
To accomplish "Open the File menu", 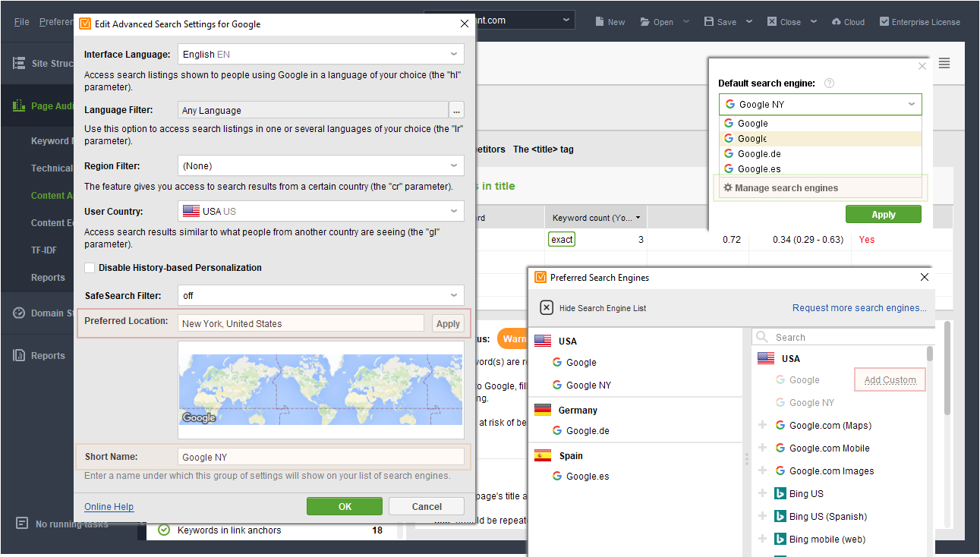I will point(22,22).
